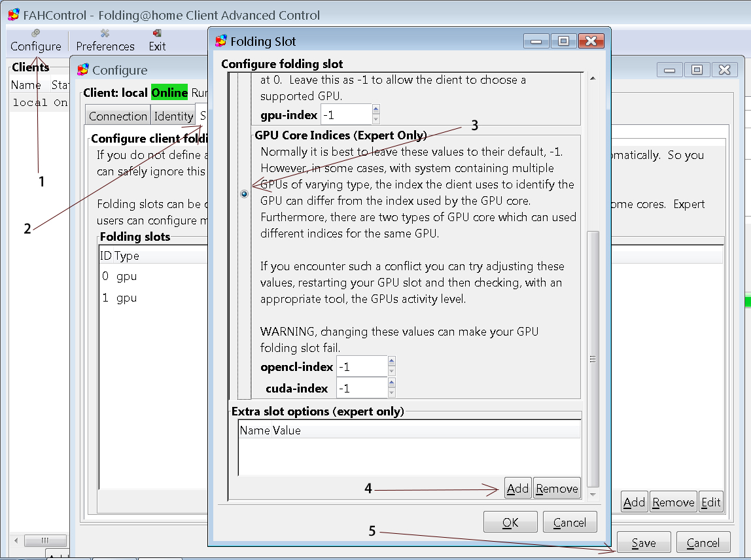Screen dimensions: 751x560
Task: Close the Configure window
Action: [724, 70]
